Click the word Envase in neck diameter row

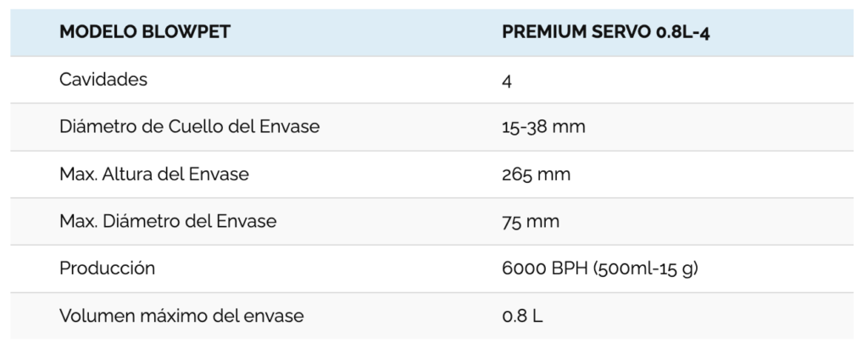(x=290, y=127)
